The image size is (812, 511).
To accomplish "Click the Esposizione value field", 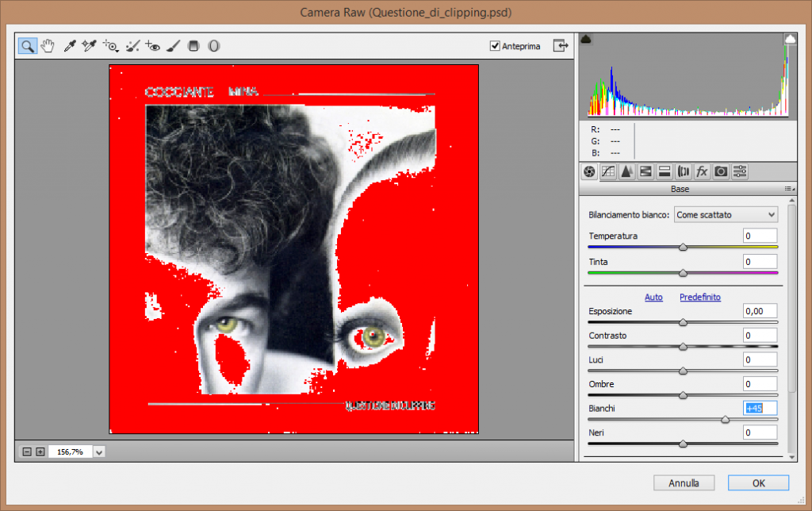I will coord(760,311).
